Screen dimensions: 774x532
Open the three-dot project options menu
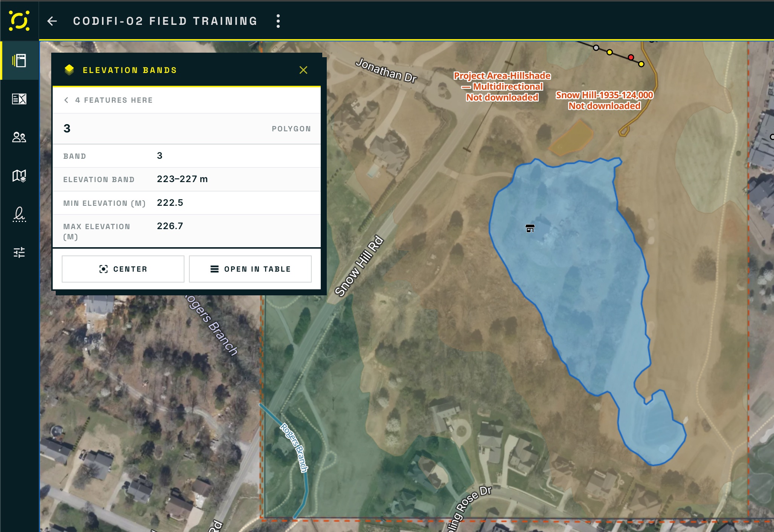(x=278, y=21)
